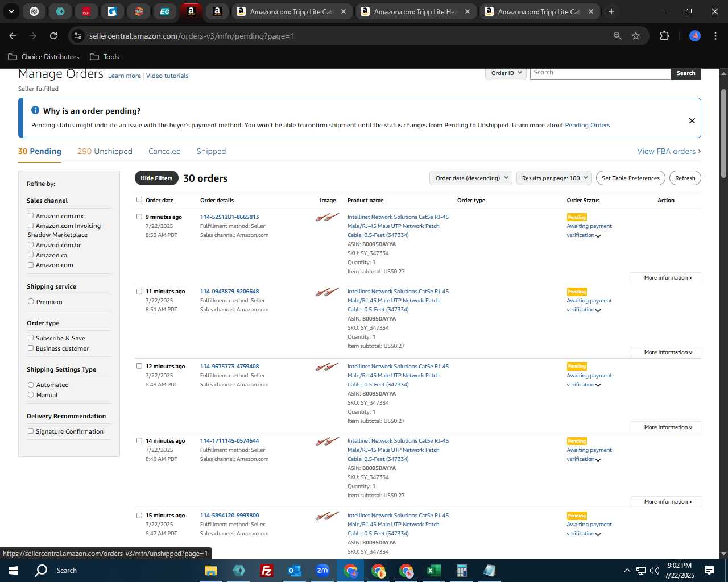Open the tab search chevron at top-left
The height and width of the screenshot is (582, 728).
(11, 11)
